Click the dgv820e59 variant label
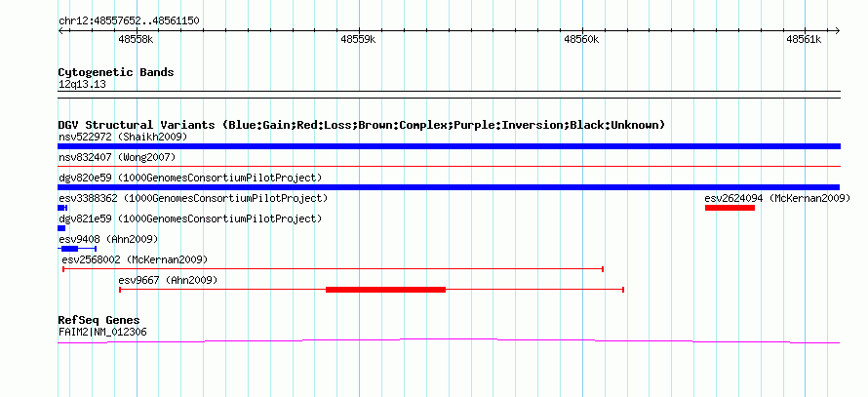The height and width of the screenshot is (397, 868). point(190,178)
